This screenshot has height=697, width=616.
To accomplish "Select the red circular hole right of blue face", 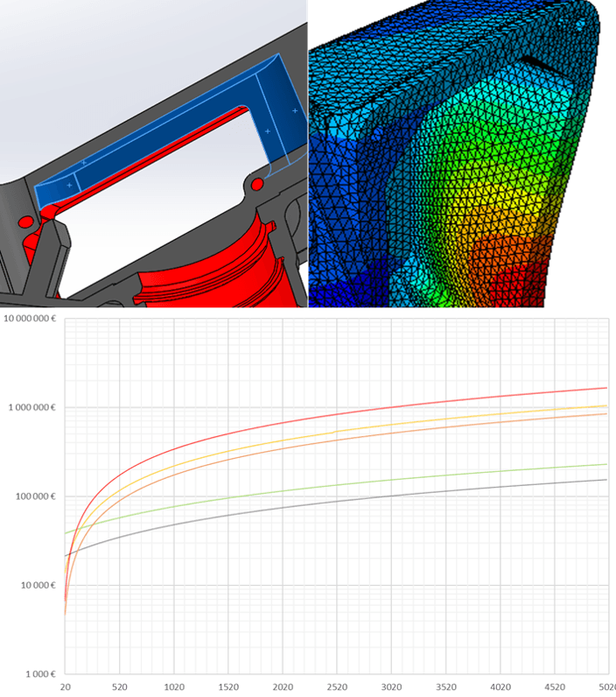I will coord(257,184).
